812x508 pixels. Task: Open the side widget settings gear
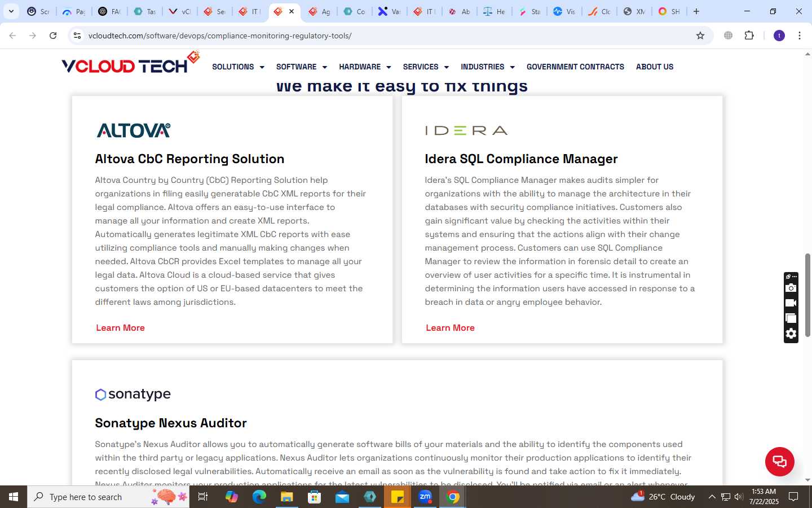791,334
